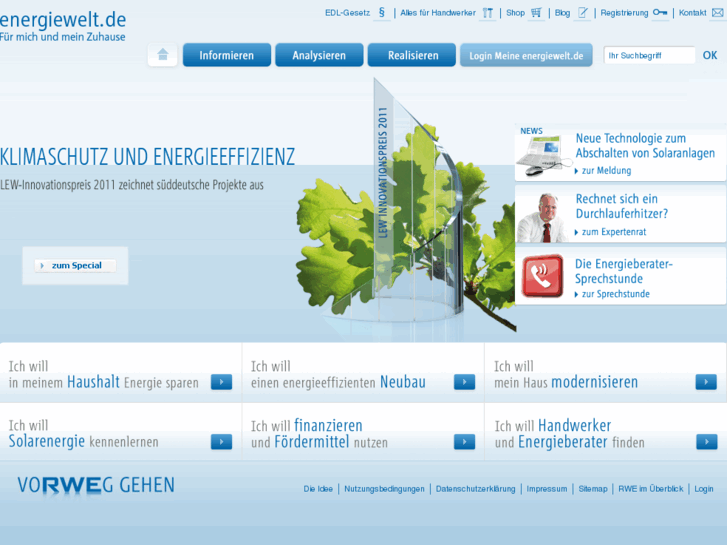The height and width of the screenshot is (545, 727).
Task: Click arrow button for energieeffizienten Neubau
Action: [464, 382]
